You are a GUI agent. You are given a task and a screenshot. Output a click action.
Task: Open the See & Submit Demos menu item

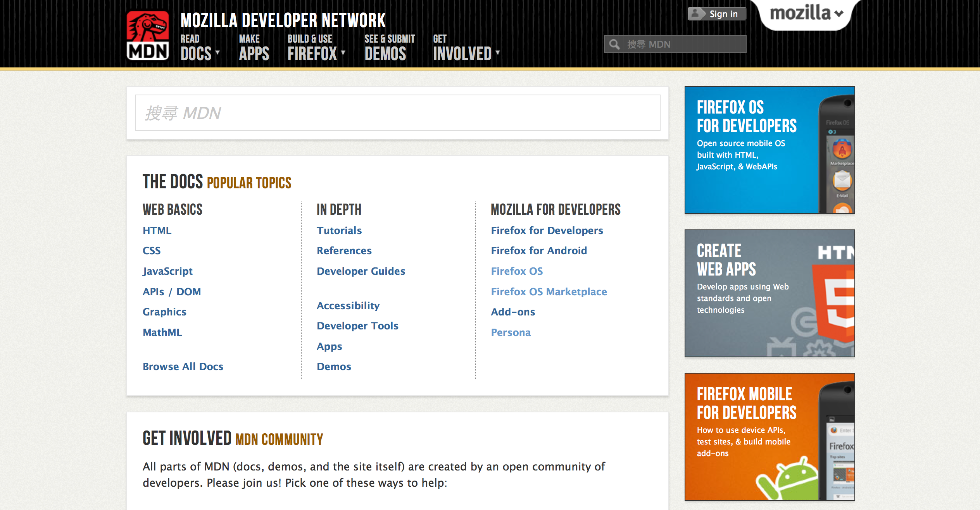[389, 48]
